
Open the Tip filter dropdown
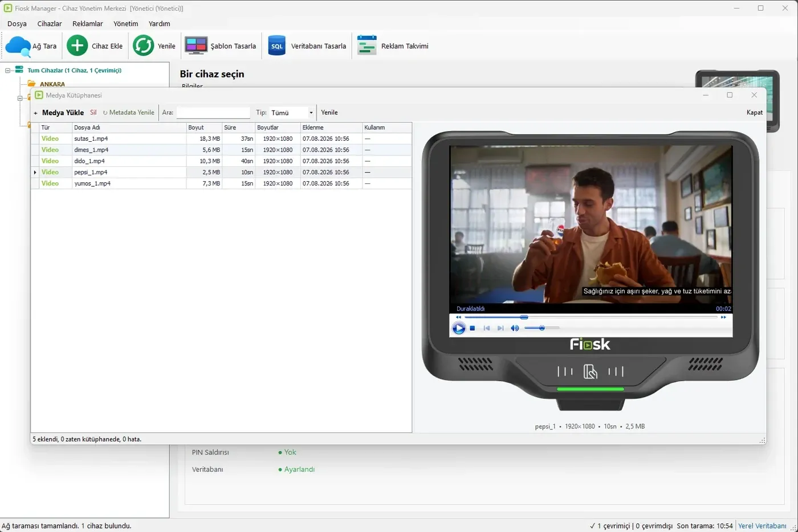pyautogui.click(x=311, y=113)
